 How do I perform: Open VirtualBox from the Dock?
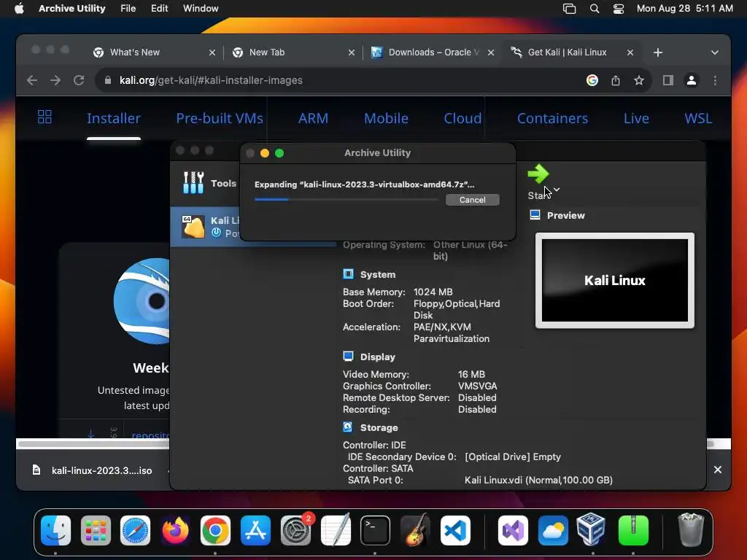(591, 529)
